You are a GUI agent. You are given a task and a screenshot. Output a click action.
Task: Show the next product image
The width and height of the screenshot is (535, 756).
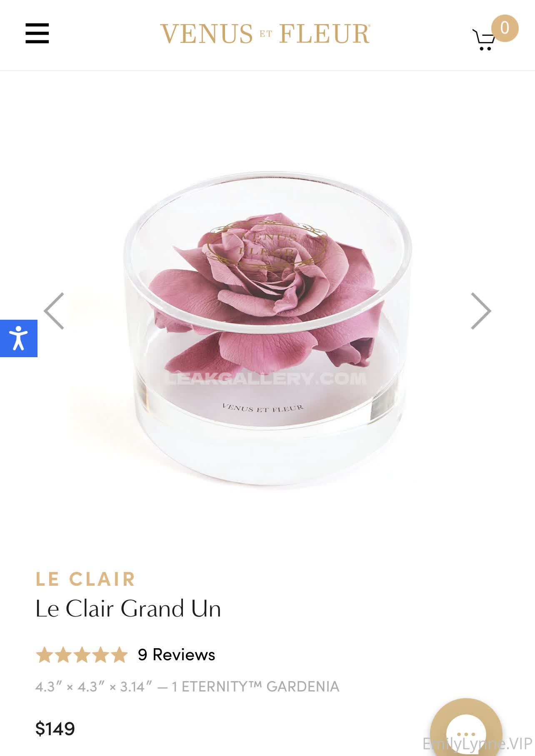481,311
